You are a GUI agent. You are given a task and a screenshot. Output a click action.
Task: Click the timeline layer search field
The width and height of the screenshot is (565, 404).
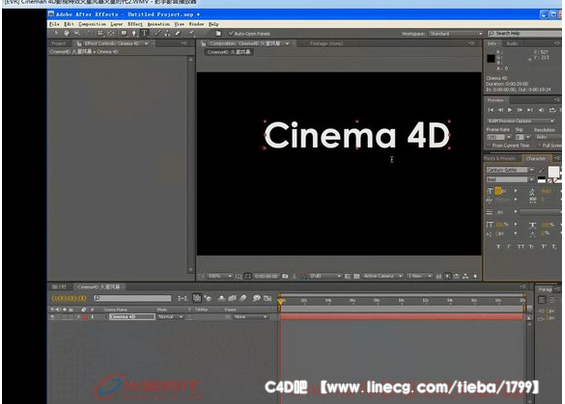tap(133, 298)
